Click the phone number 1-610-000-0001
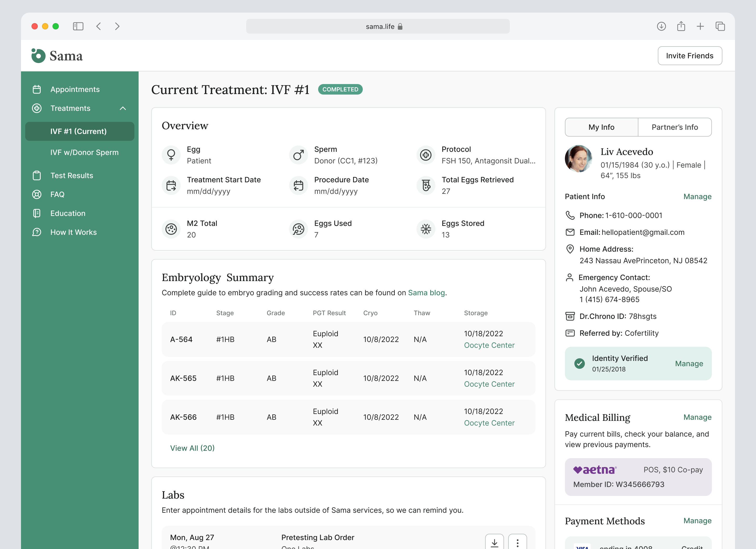Viewport: 756px width, 549px height. 634,215
